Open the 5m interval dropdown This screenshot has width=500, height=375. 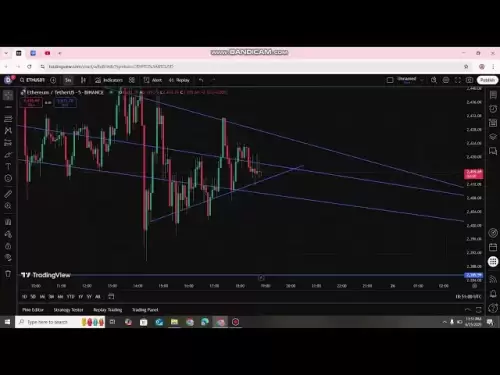68,80
